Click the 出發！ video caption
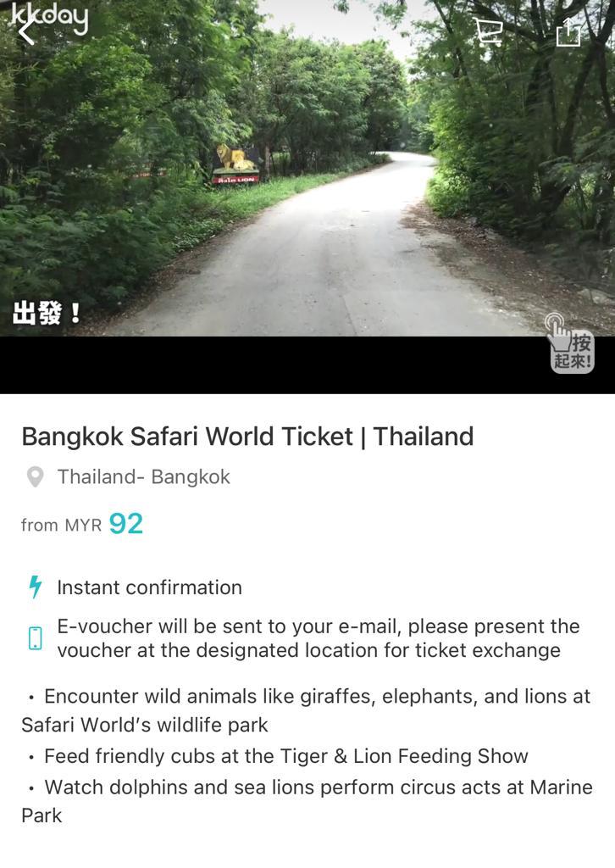The image size is (615, 868). click(x=47, y=313)
